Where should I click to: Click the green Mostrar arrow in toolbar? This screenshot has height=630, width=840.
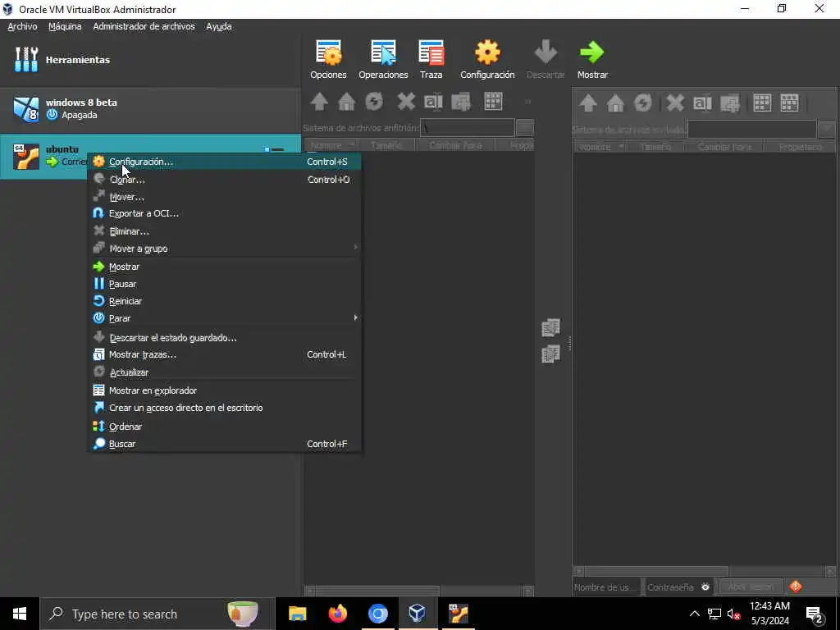(x=592, y=59)
